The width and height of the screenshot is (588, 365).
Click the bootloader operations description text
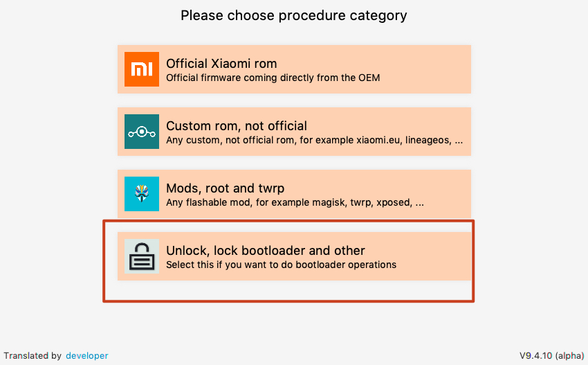pyautogui.click(x=282, y=265)
